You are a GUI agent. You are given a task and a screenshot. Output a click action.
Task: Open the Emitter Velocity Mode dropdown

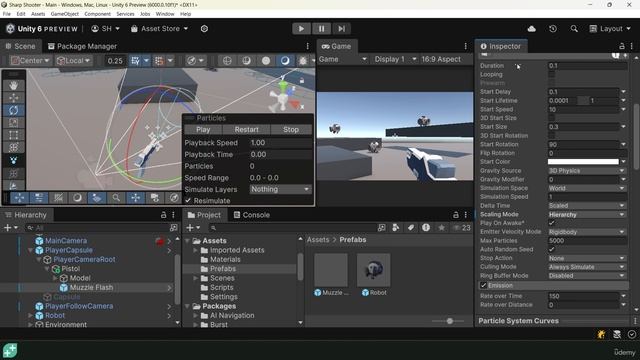tap(587, 232)
